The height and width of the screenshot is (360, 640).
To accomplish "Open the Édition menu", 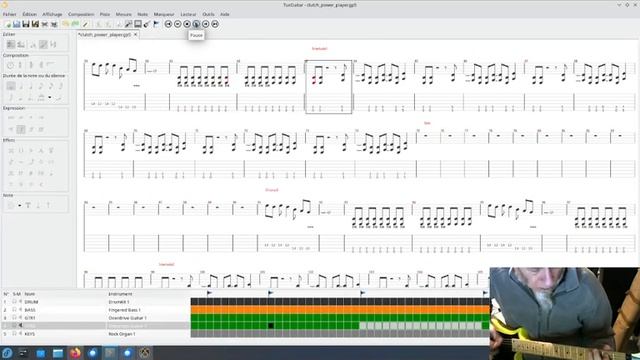I will click(29, 14).
